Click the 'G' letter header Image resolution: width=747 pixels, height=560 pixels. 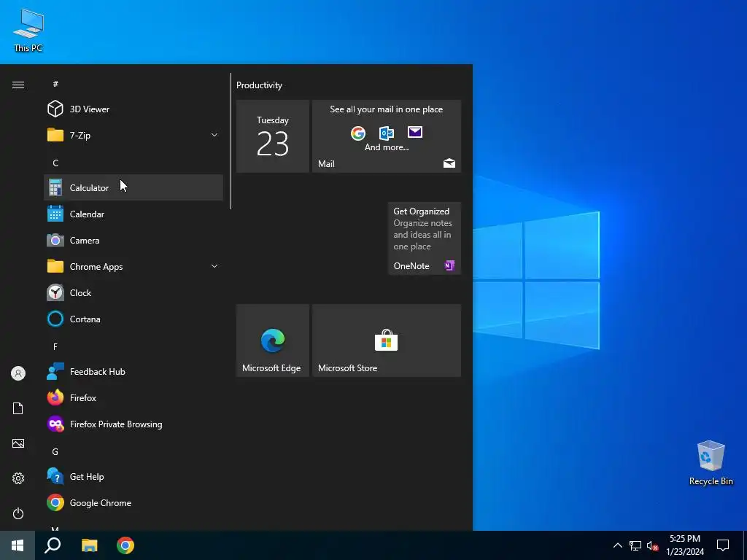(x=55, y=451)
